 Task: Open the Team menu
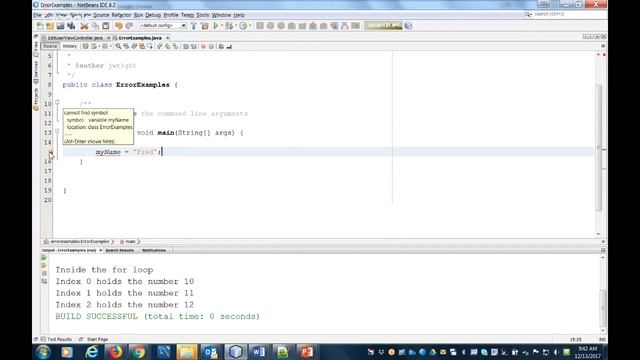tap(187, 15)
